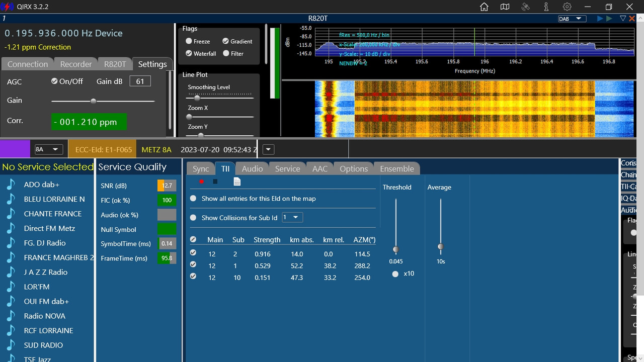The height and width of the screenshot is (362, 644).
Task: Click the Gain dB value field
Action: pos(140,81)
